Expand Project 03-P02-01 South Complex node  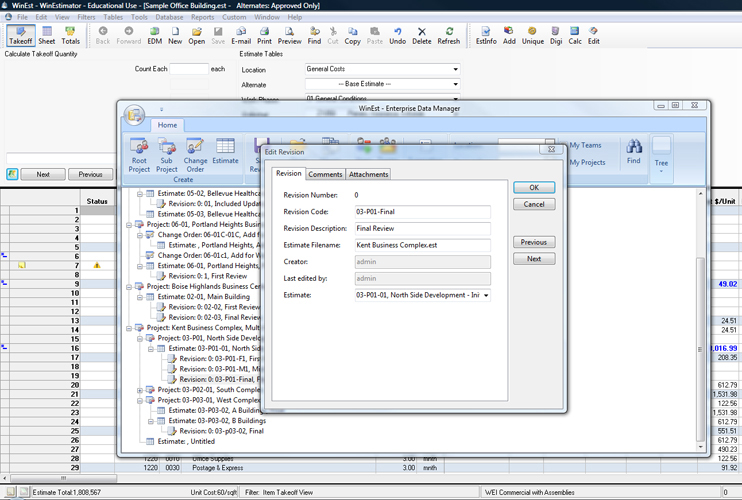pyautogui.click(x=140, y=390)
